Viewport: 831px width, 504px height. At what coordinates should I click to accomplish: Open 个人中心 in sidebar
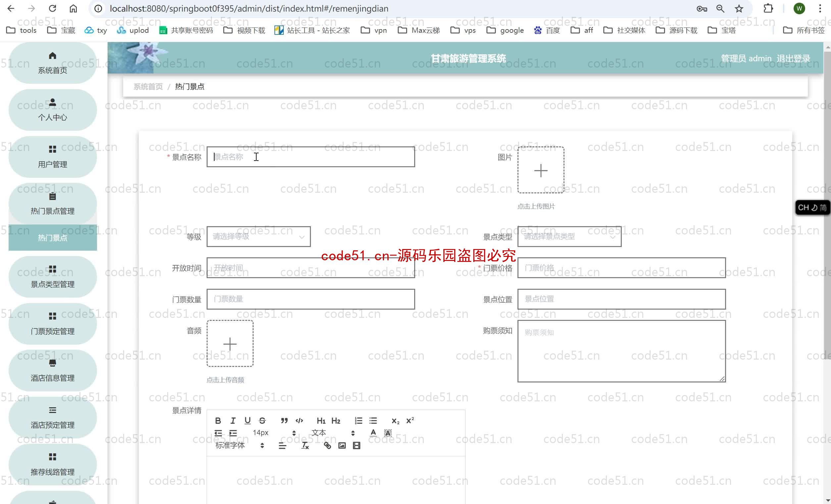(x=53, y=110)
